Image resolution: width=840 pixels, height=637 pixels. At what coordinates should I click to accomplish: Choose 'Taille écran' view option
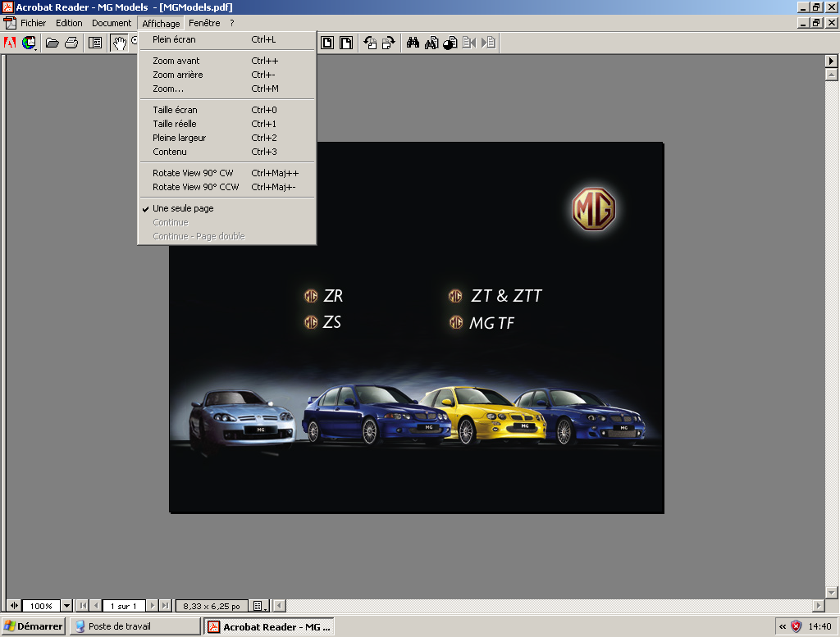[226, 110]
